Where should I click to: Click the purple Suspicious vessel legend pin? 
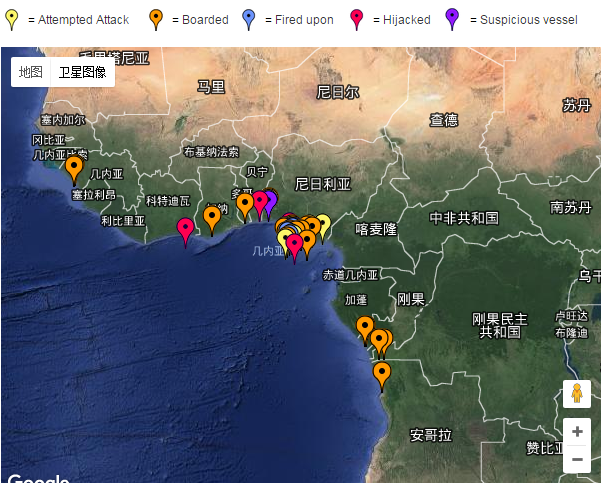[452, 19]
